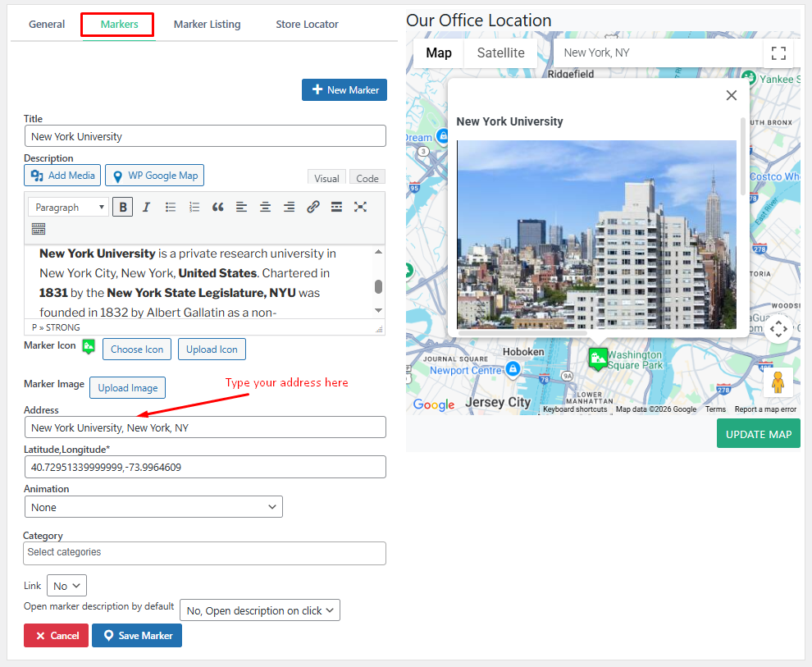
Task: Toggle the editor toolbar (kitchen sink) icon
Action: pyautogui.click(x=39, y=229)
